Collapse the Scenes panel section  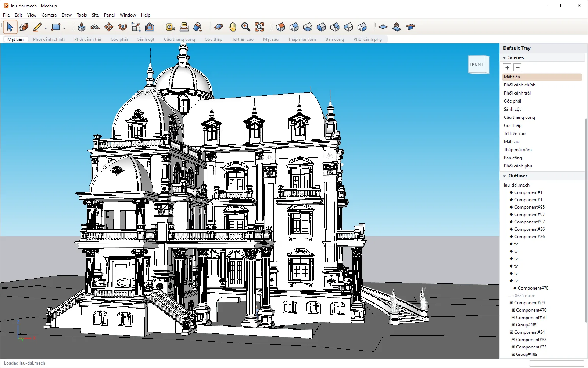505,57
